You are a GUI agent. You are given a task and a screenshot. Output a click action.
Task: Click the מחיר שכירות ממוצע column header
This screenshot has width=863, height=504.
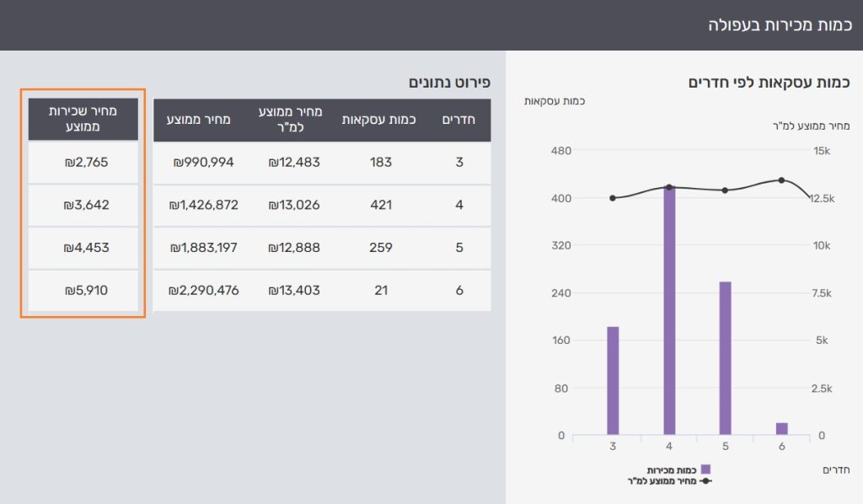83,119
